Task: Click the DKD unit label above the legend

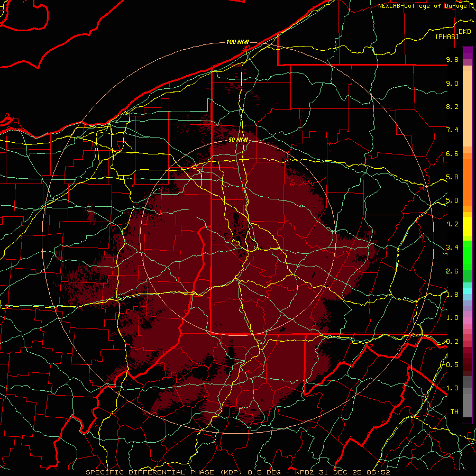Action: tap(464, 32)
